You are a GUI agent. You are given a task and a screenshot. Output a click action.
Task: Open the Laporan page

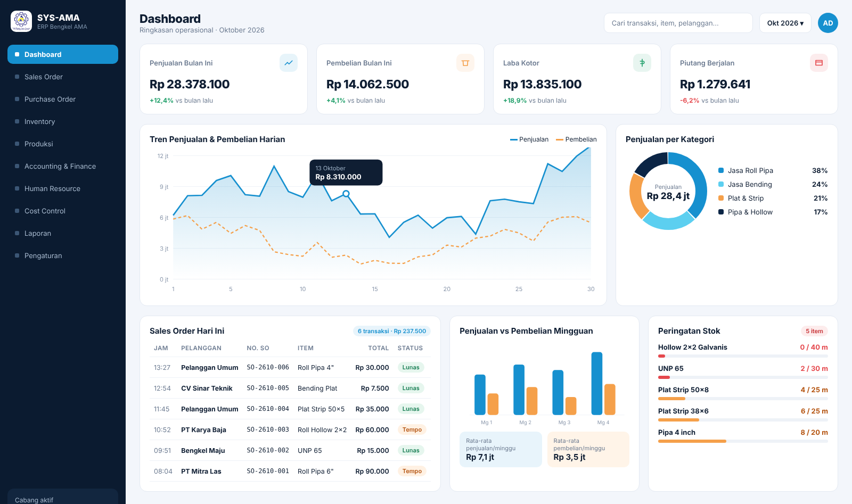pos(63,233)
